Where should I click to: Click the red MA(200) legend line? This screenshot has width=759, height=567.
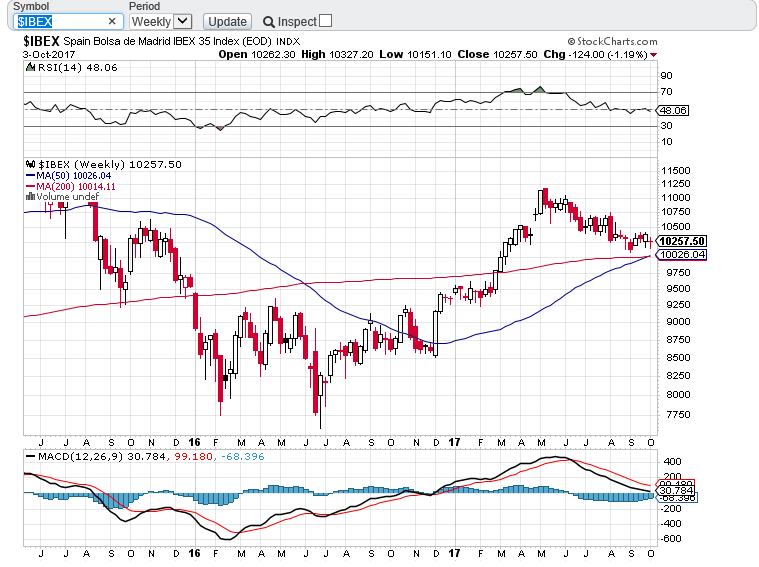point(30,186)
